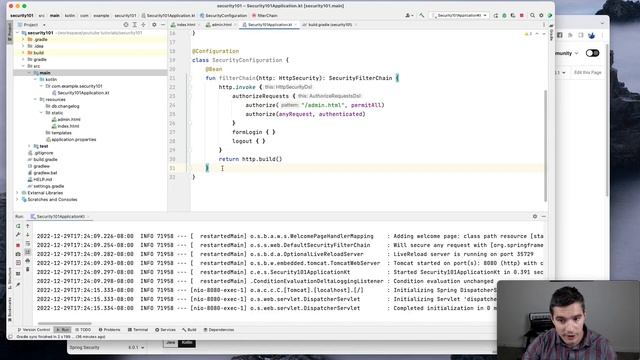Collapse all in the Project panel toolbar
The image size is (640, 360).
tap(143, 24)
